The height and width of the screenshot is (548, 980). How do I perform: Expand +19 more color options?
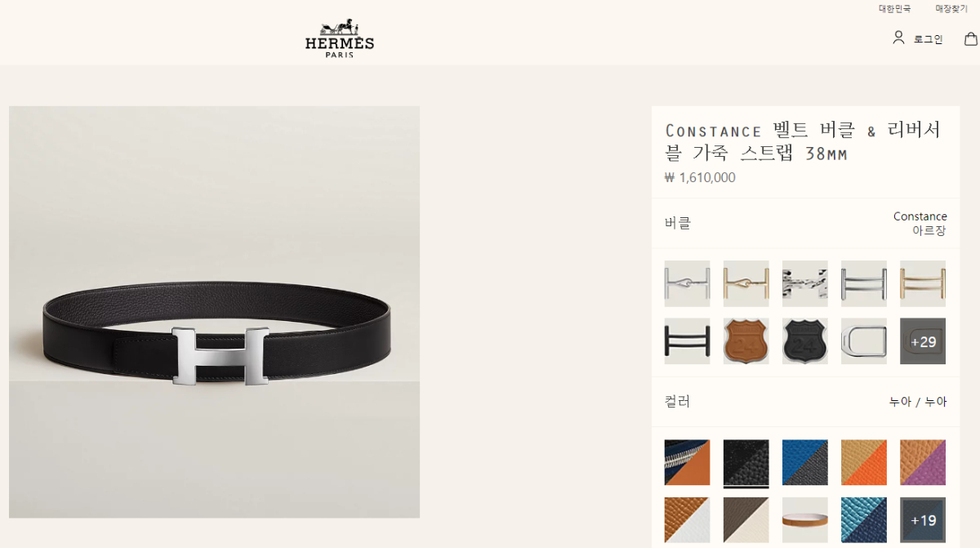[922, 520]
